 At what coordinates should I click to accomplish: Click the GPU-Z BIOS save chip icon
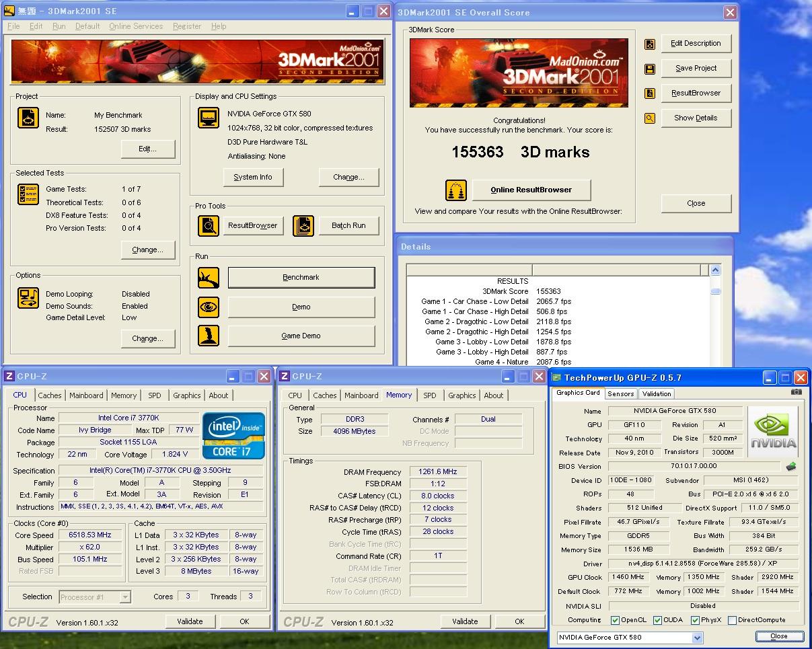click(x=791, y=466)
